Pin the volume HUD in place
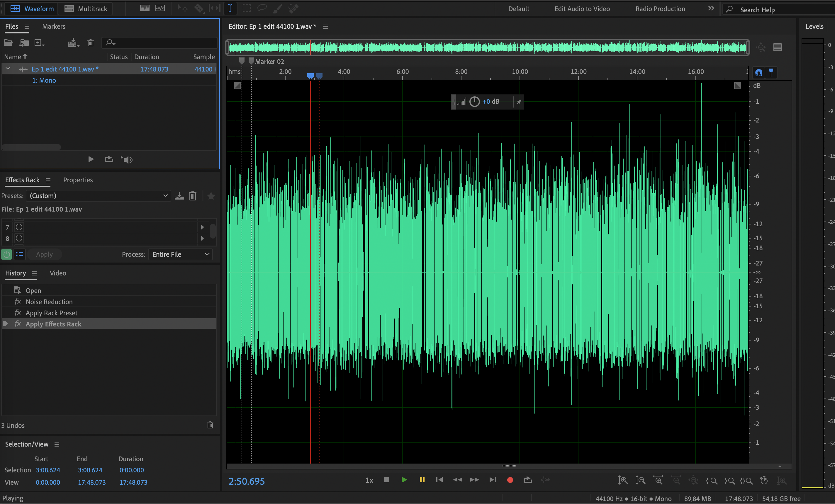835x504 pixels. (518, 102)
